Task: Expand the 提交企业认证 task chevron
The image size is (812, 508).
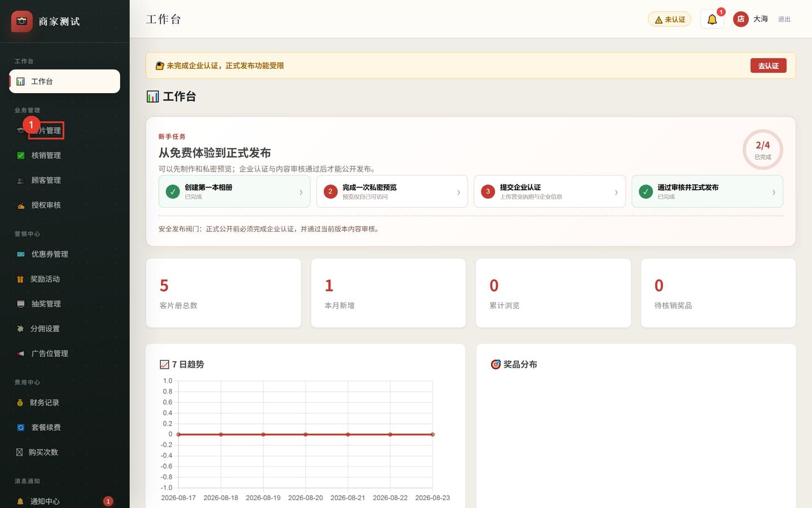Action: 616,192
